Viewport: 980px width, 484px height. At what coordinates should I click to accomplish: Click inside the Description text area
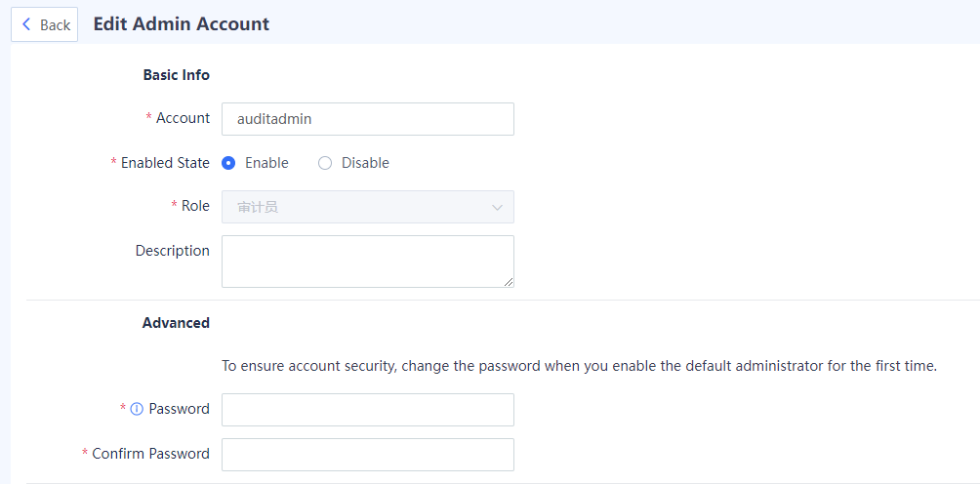point(367,262)
